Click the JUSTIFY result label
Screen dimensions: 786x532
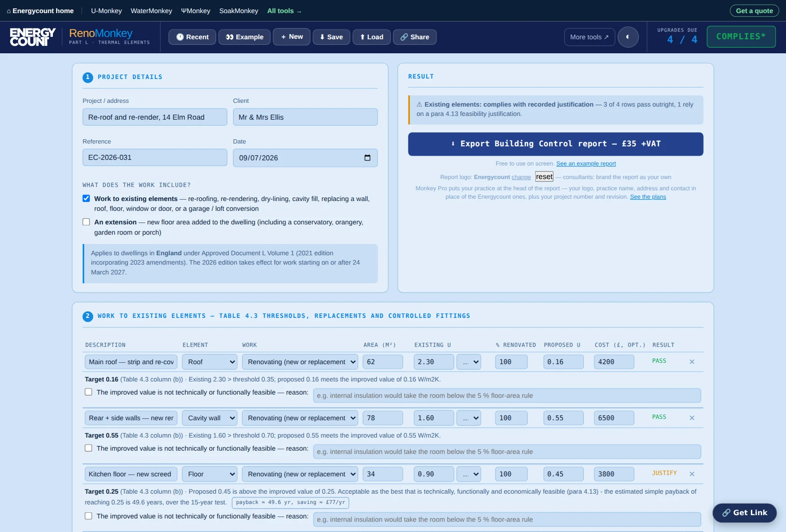(664, 473)
